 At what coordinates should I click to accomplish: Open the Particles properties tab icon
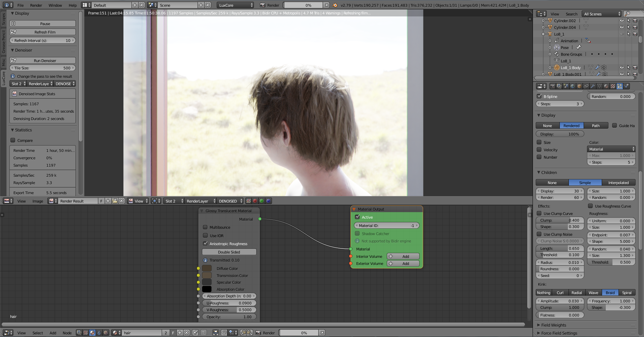pyautogui.click(x=620, y=86)
